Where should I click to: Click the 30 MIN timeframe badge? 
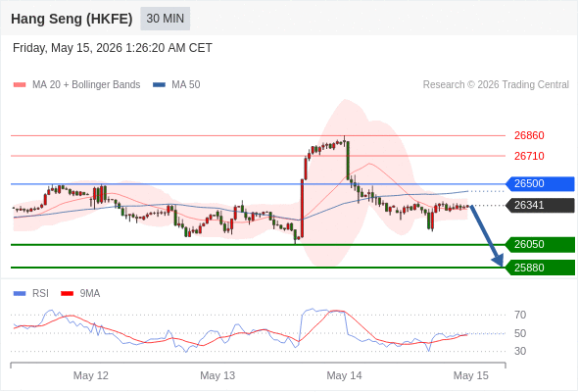[x=166, y=19]
